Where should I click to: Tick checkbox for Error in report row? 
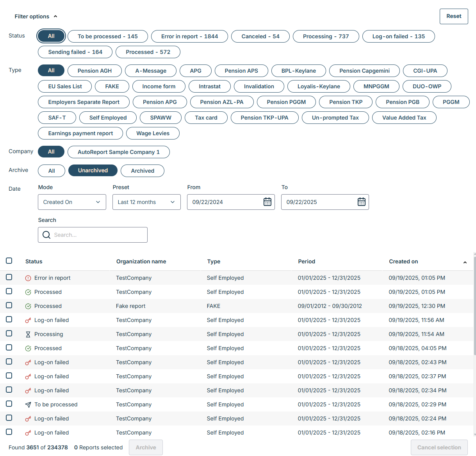click(x=9, y=277)
